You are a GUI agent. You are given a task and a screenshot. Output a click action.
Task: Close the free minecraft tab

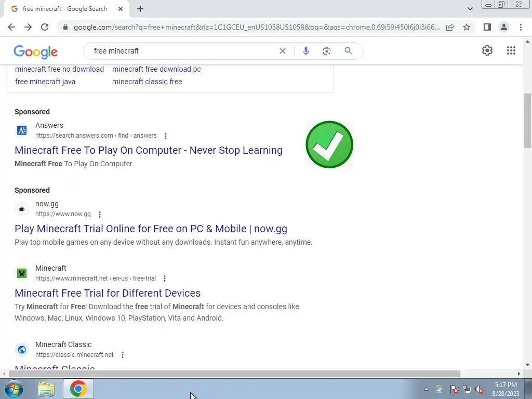tap(121, 9)
